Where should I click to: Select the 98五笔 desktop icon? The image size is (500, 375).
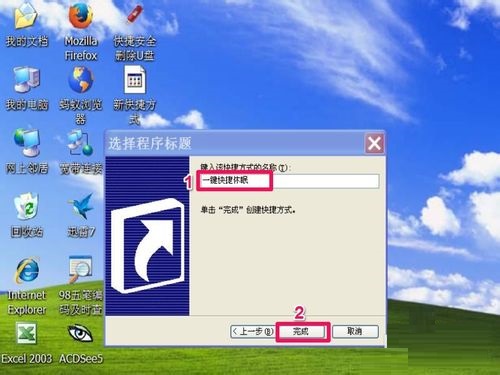pos(81,270)
